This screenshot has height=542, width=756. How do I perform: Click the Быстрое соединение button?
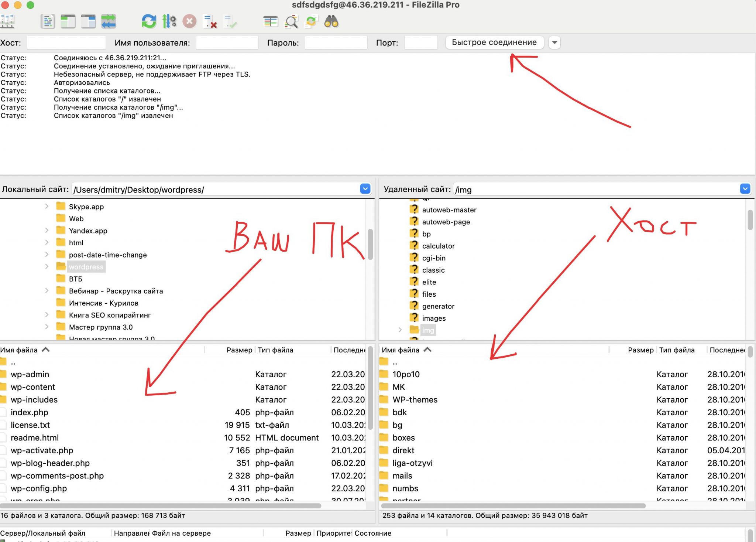(494, 42)
